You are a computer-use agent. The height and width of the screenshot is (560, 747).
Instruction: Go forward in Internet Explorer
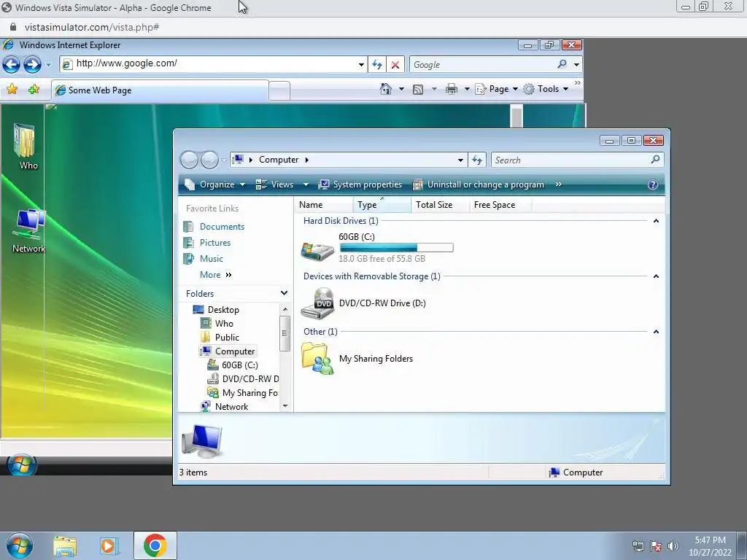point(32,64)
